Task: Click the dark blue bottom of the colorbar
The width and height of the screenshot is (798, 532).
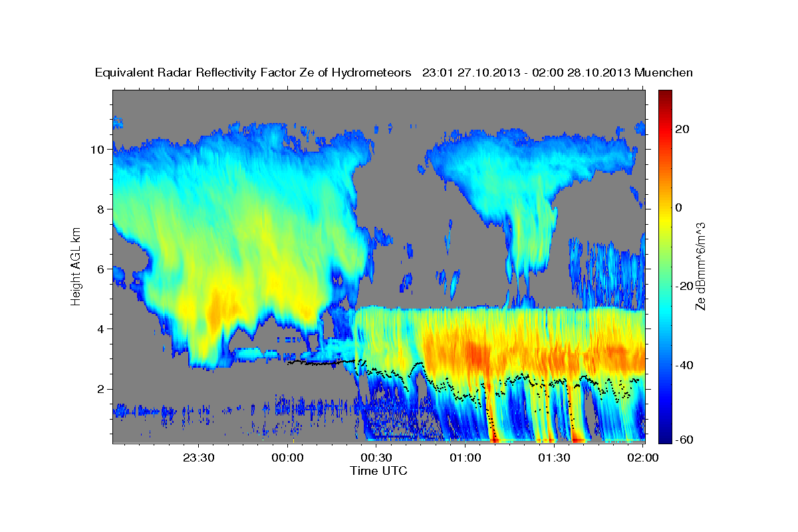Action: pyautogui.click(x=664, y=438)
